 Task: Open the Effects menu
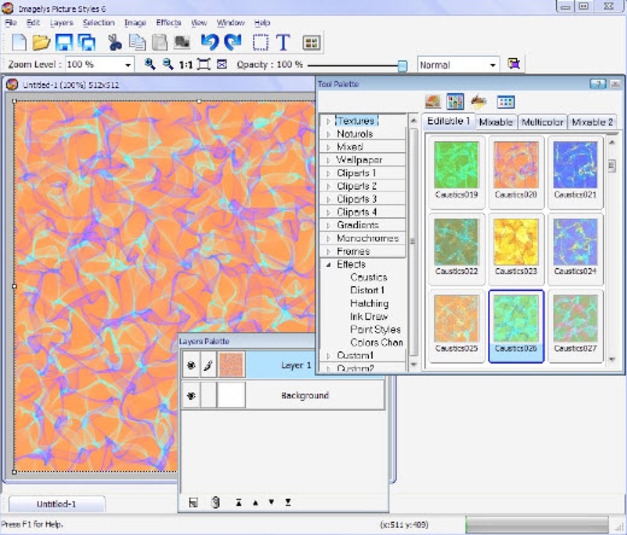point(168,22)
